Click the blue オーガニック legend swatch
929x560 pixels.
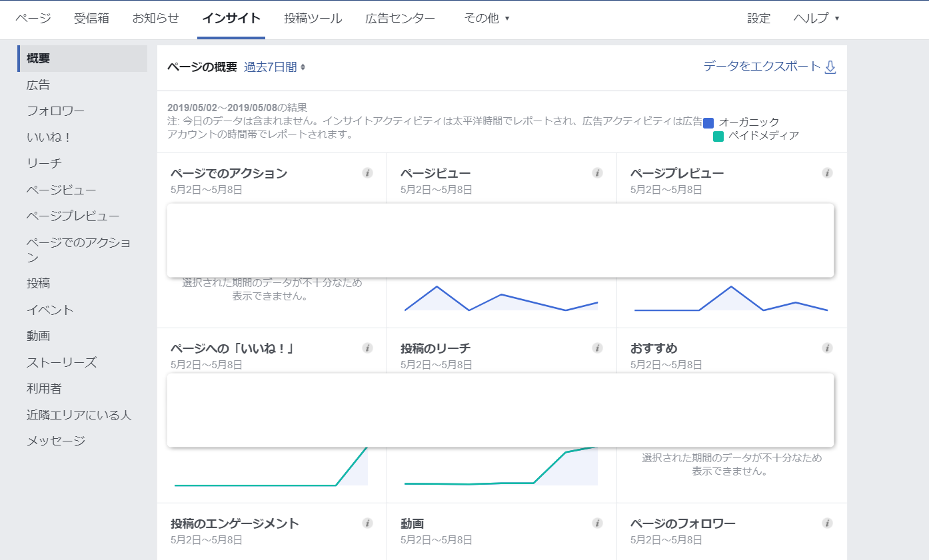click(708, 123)
